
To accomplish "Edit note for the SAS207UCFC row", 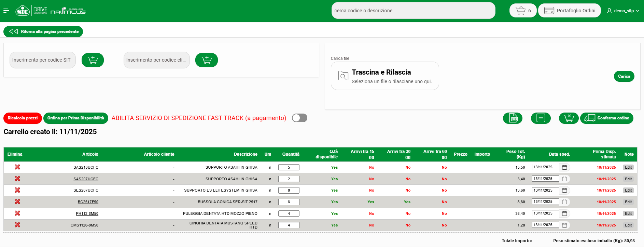I will click(628, 179).
